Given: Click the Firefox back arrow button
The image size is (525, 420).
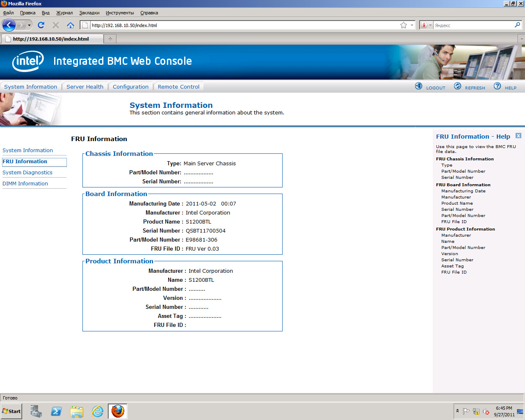Looking at the screenshot, I should pos(9,25).
